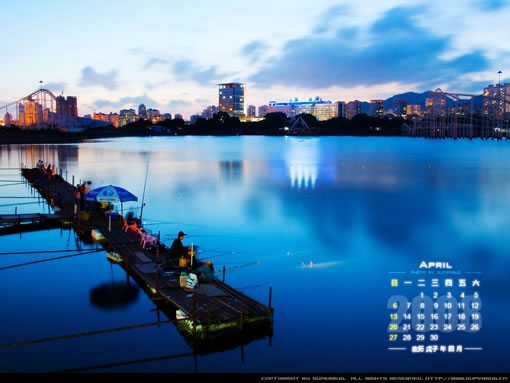Click the highlighted date 20

click(x=393, y=327)
